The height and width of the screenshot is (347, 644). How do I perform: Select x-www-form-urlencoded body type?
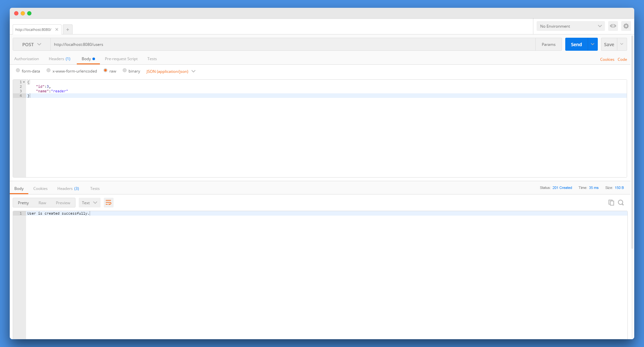pos(48,71)
